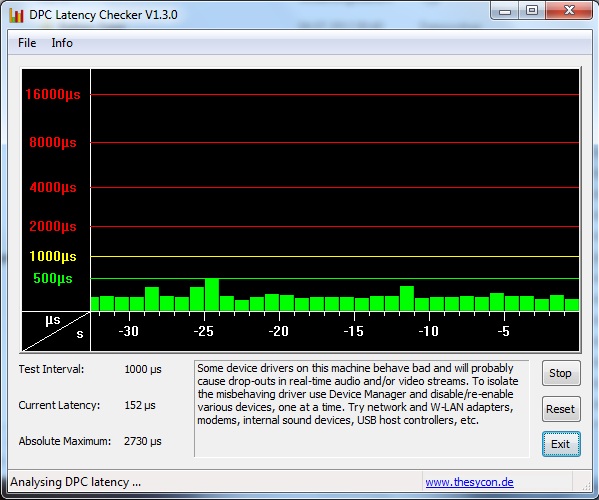This screenshot has height=500, width=599.
Task: Click the -30 second time axis marker
Action: point(128,331)
